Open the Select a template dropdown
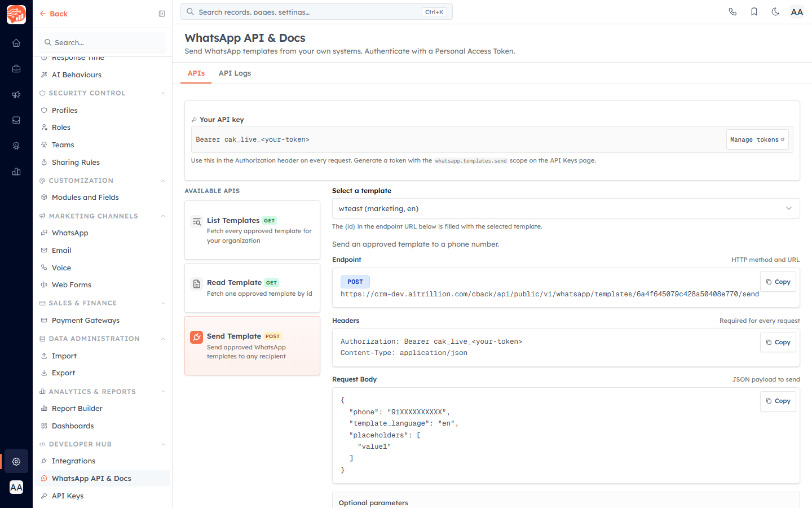Screen dimensions: 812x508 tap(566, 208)
